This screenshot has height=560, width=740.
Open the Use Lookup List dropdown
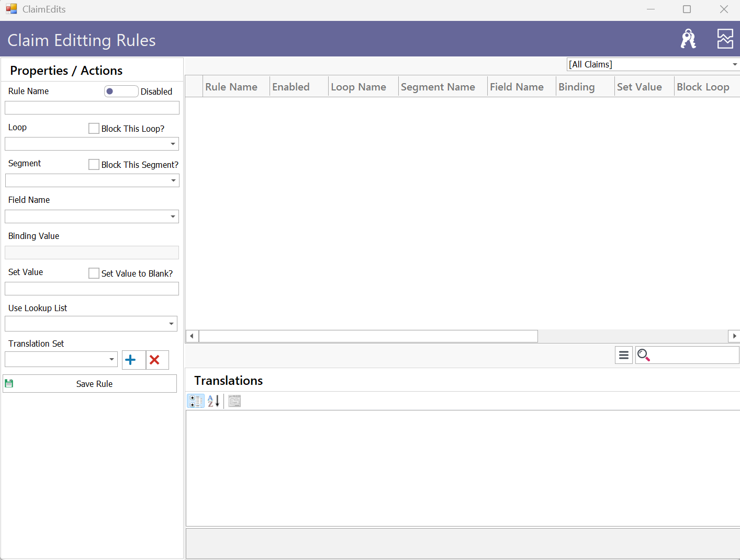click(171, 324)
